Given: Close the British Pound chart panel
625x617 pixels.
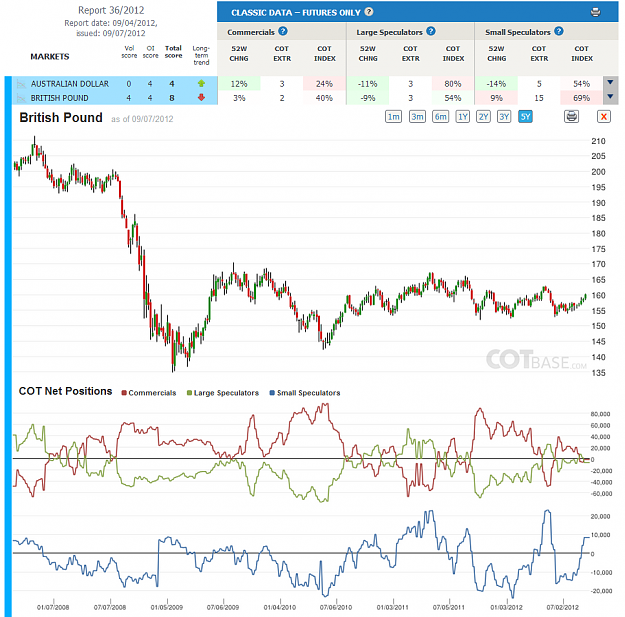Looking at the screenshot, I should [604, 116].
